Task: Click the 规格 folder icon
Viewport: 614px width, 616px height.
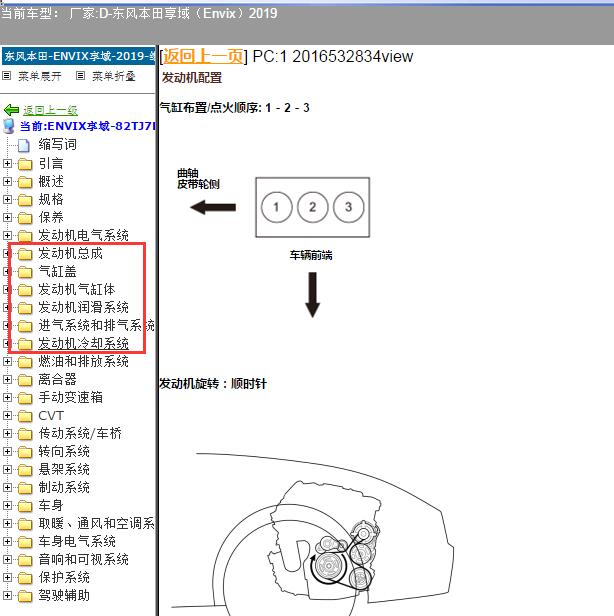Action: (25, 200)
